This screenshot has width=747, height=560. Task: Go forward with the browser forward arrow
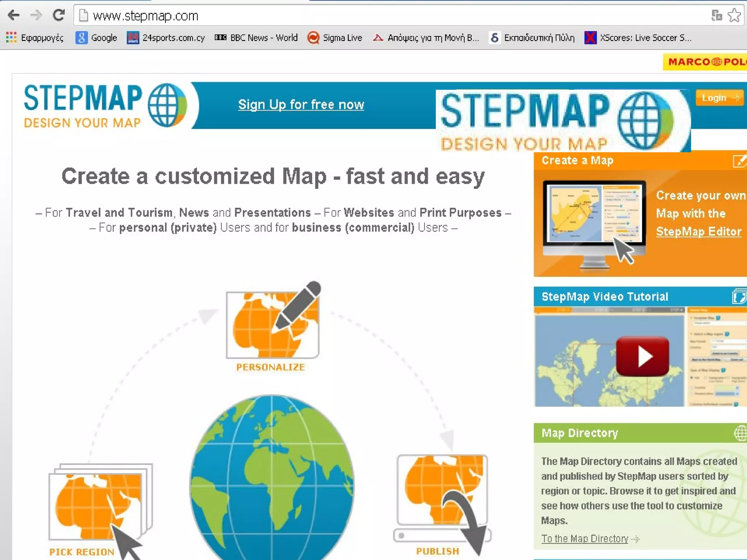36,15
